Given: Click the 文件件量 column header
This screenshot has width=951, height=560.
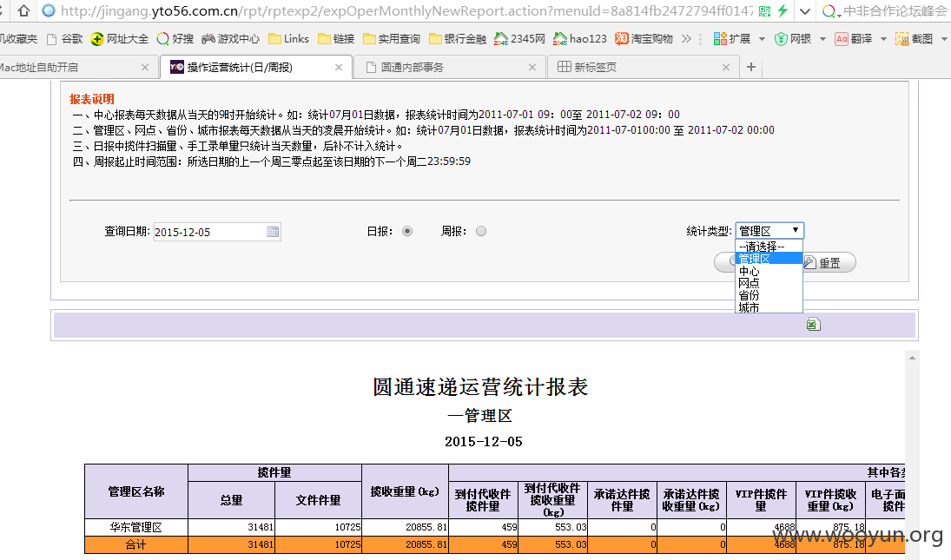Looking at the screenshot, I should click(319, 500).
